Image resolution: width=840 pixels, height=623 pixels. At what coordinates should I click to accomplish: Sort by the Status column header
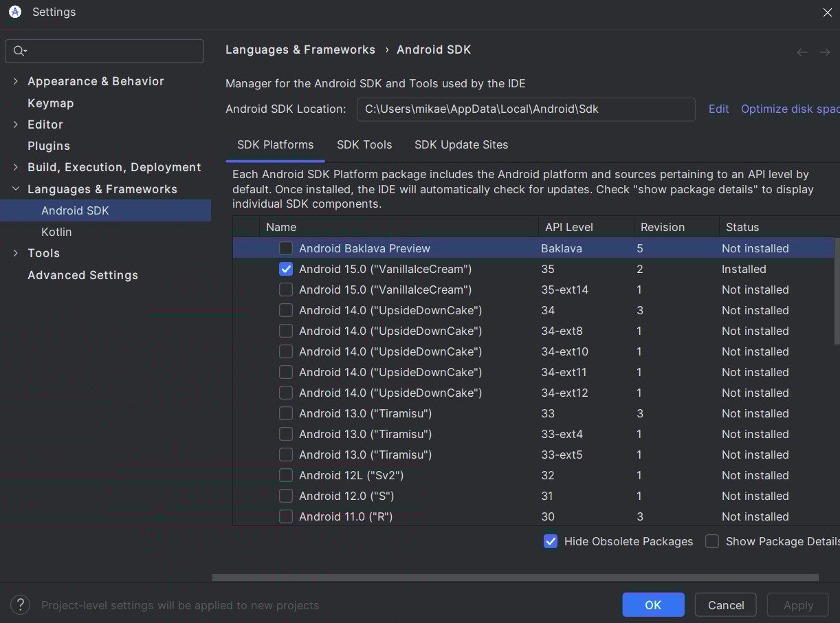[779, 227]
